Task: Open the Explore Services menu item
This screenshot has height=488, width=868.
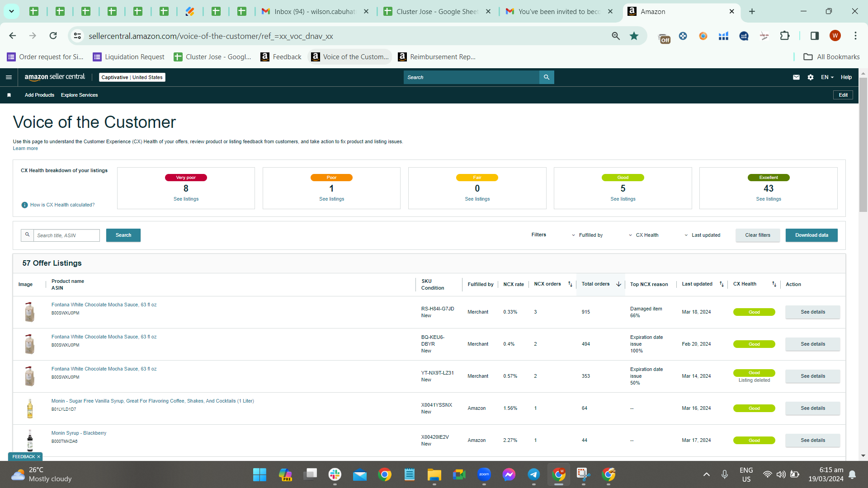Action: pos(79,95)
